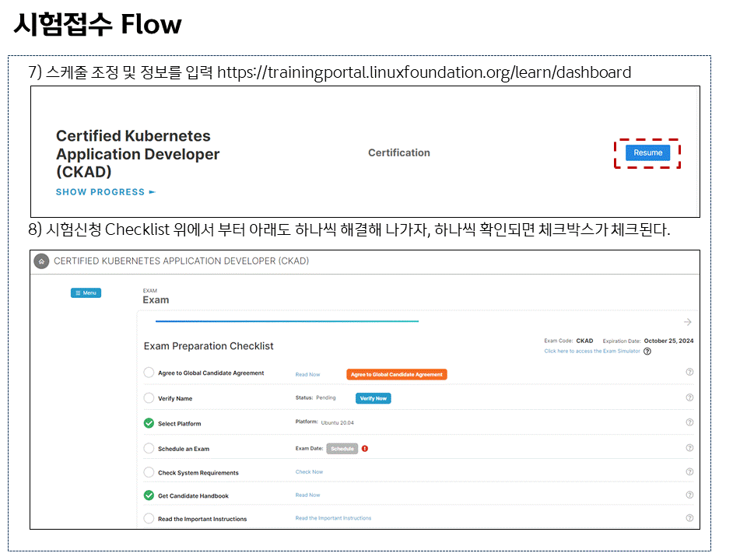Click the Certified Kubernetes Application Developer title
This screenshot has width=747, height=560.
138,154
